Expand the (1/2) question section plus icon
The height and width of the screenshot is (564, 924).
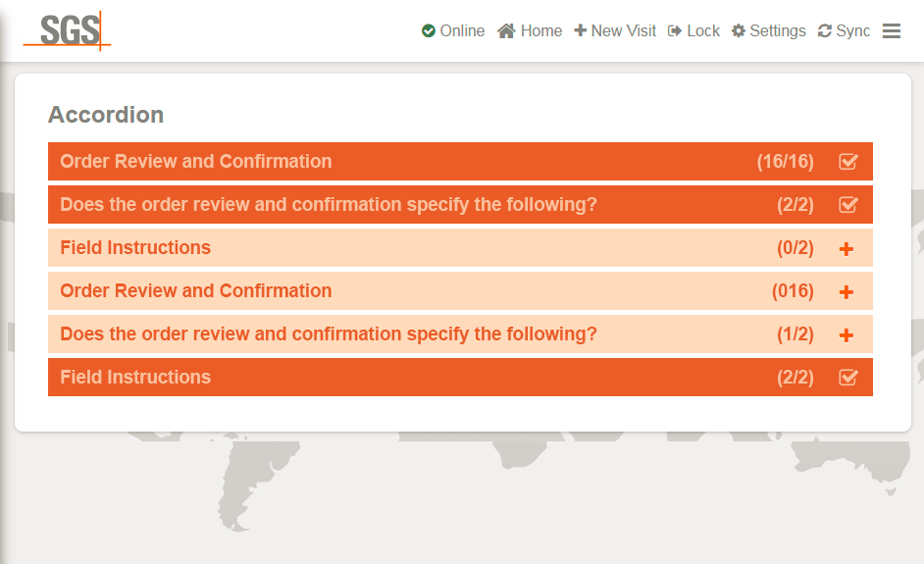coord(847,335)
